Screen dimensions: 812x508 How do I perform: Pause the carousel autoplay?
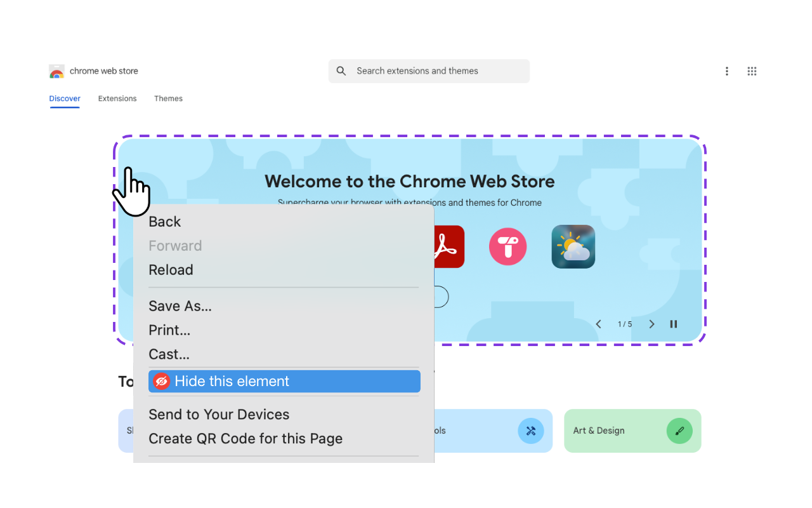pyautogui.click(x=674, y=324)
